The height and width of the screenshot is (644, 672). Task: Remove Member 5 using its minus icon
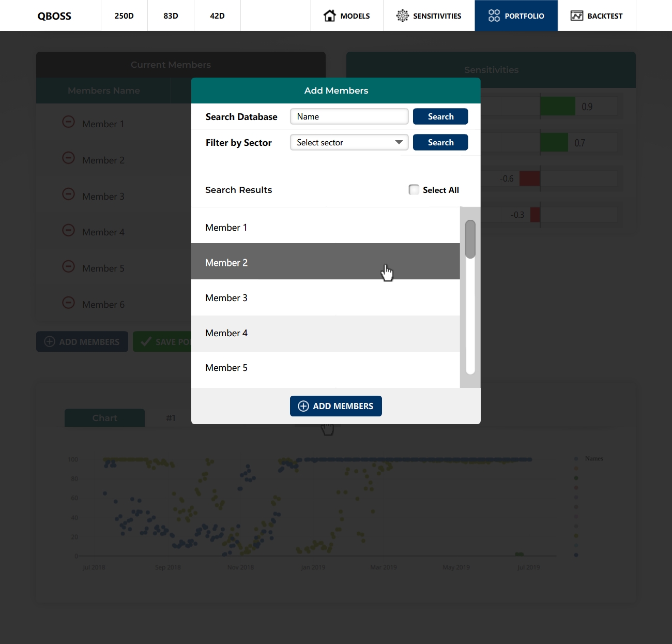click(68, 266)
